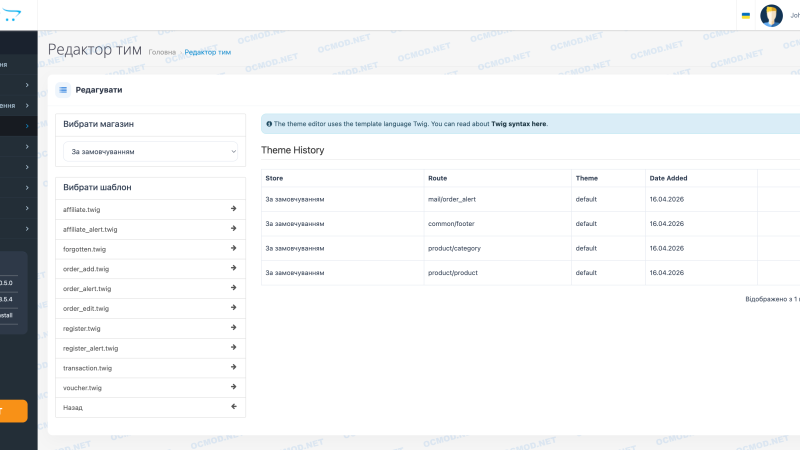Click the info icon in the Twig notice

pos(269,124)
